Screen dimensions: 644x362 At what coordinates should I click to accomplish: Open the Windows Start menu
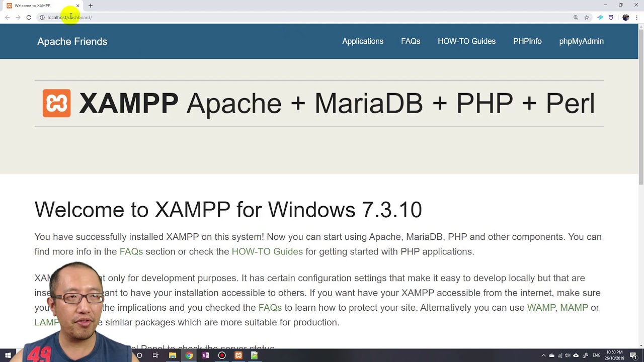tap(8, 355)
